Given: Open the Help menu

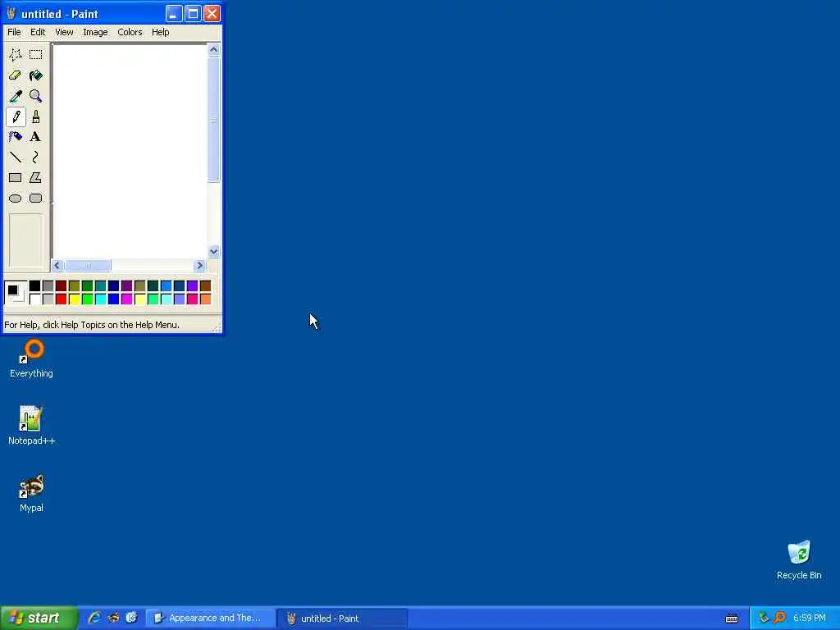Looking at the screenshot, I should tap(160, 32).
